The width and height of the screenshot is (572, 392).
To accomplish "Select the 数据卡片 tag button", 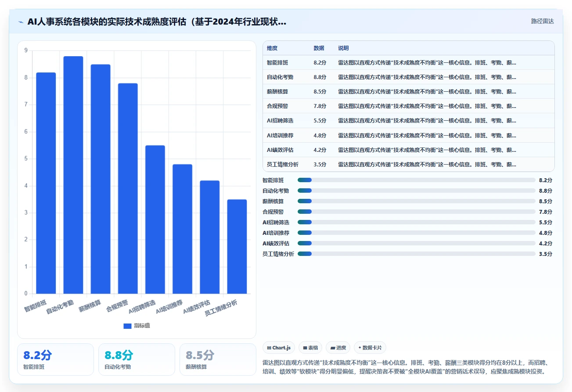I will click(x=370, y=348).
